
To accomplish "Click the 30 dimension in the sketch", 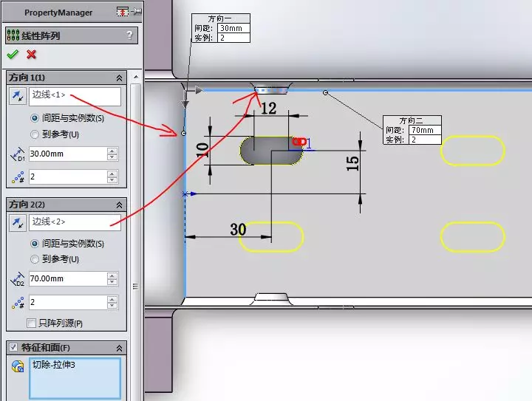I will [238, 230].
